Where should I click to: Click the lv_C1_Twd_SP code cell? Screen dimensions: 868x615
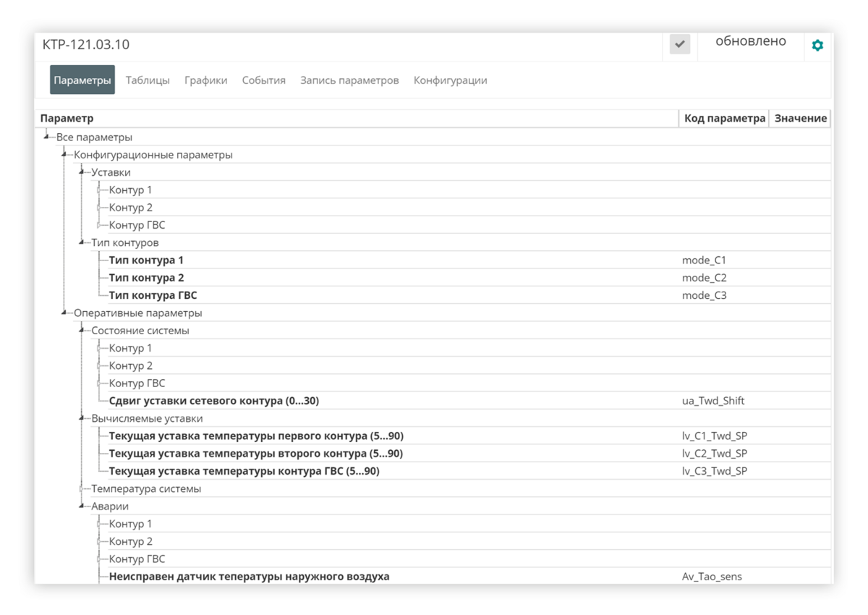[715, 436]
